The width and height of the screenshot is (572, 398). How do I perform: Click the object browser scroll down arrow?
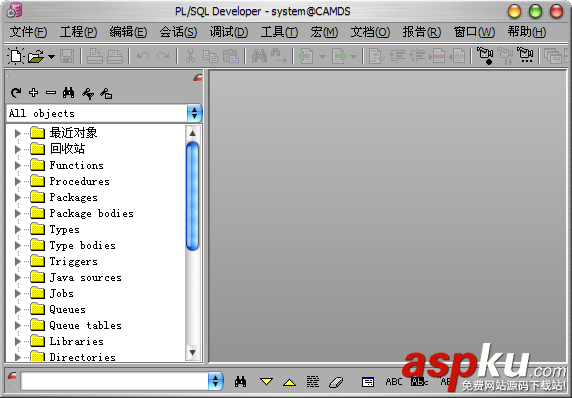click(193, 352)
